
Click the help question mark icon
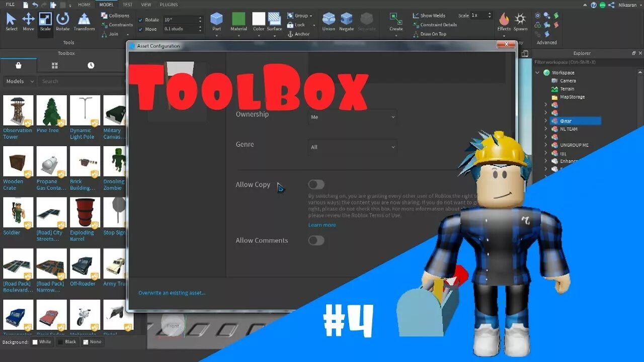click(594, 5)
